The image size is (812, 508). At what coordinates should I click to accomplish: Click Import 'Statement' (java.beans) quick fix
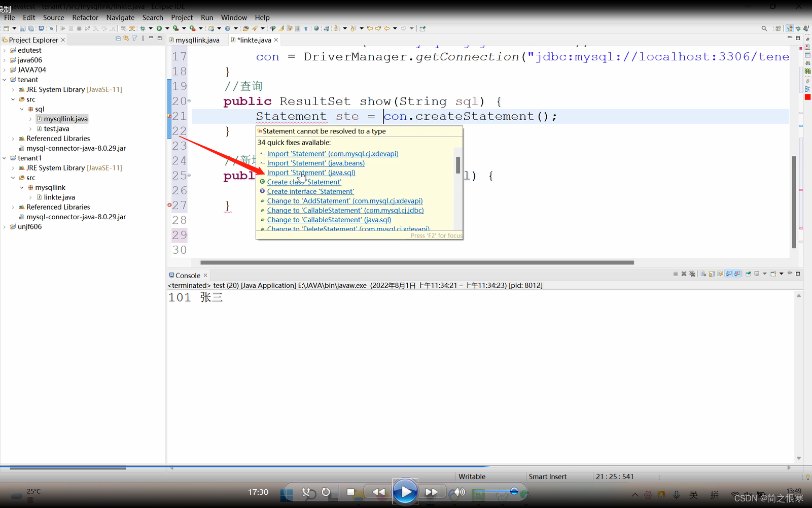coord(316,163)
